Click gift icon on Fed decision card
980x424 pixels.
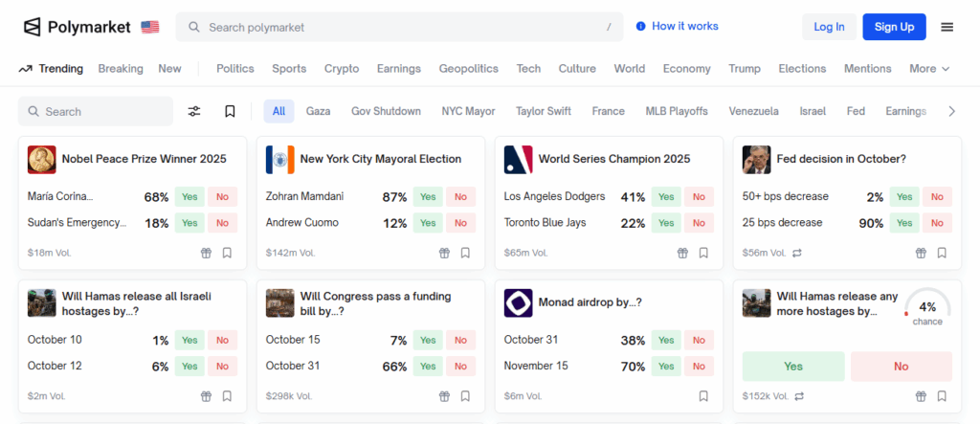click(x=921, y=253)
